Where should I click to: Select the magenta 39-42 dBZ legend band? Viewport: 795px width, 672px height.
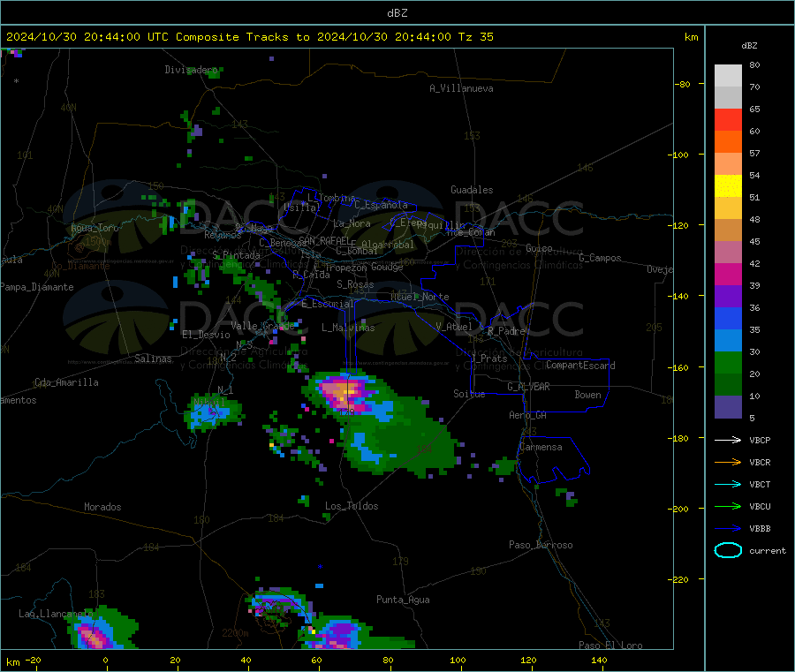[x=728, y=274]
